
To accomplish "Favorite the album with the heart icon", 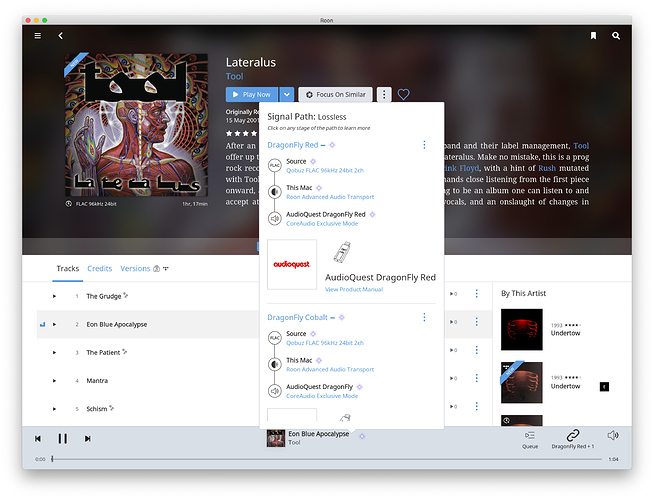I will [x=403, y=95].
